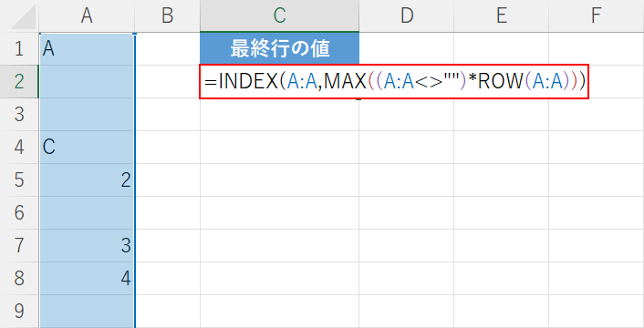This screenshot has height=328, width=644.
Task: Select column A header
Action: [x=87, y=16]
